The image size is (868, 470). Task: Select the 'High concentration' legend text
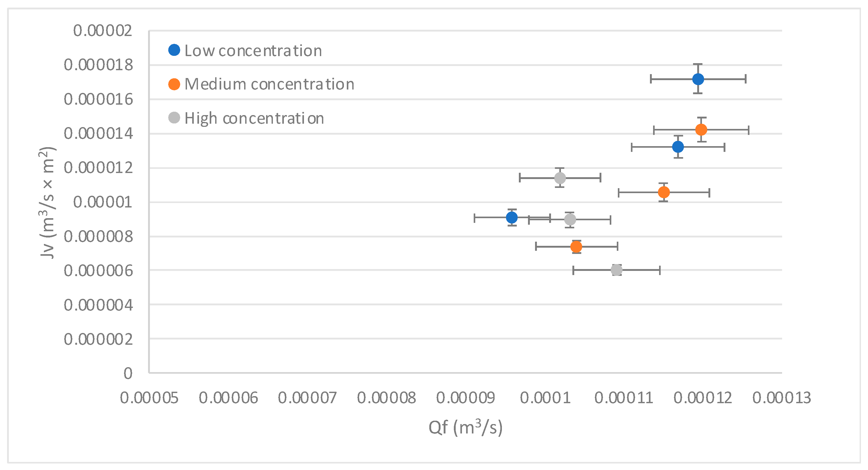pyautogui.click(x=254, y=118)
